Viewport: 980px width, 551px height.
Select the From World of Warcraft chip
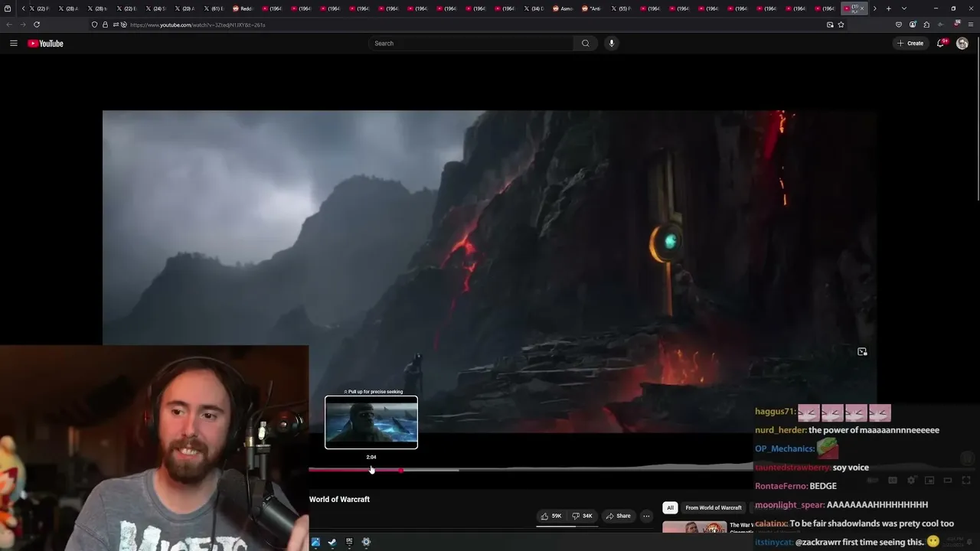714,507
